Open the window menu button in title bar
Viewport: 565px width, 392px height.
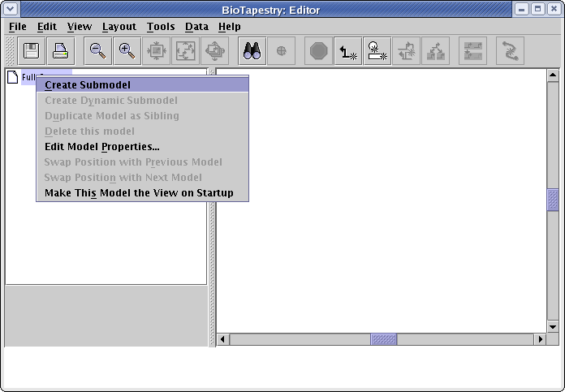pyautogui.click(x=10, y=9)
